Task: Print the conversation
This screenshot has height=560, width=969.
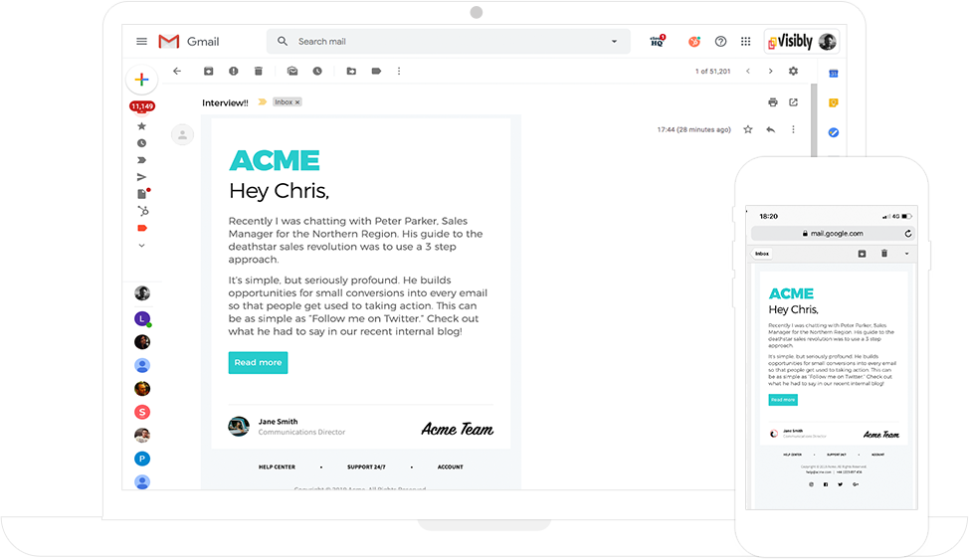Action: point(772,102)
